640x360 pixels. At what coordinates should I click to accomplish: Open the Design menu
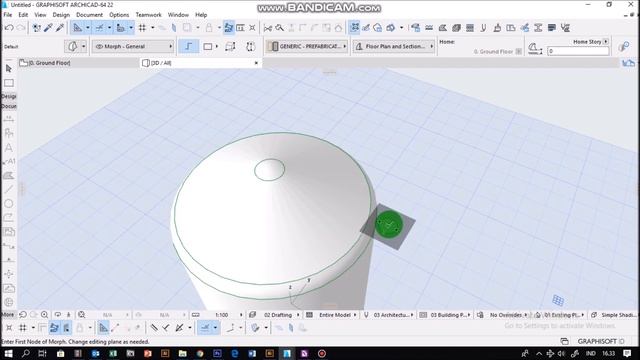point(61,15)
